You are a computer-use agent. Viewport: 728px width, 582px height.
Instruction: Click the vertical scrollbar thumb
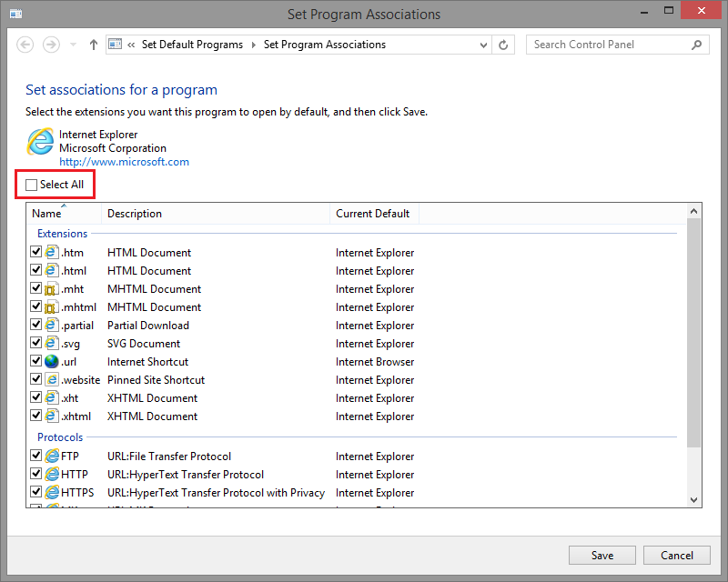coord(693,333)
